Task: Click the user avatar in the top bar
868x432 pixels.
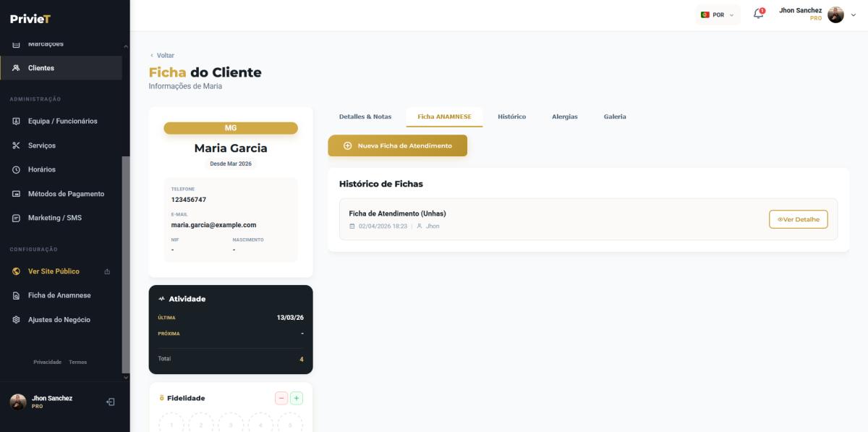Action: tap(835, 14)
